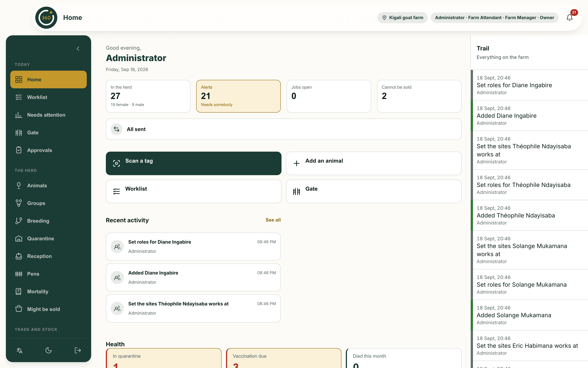Viewport: 588px width, 368px height.
Task: Click the Add an animal button
Action: click(373, 163)
